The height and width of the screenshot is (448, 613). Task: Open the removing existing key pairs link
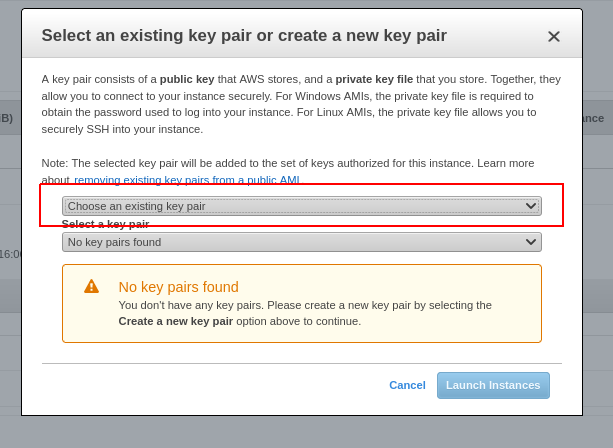[x=187, y=180]
